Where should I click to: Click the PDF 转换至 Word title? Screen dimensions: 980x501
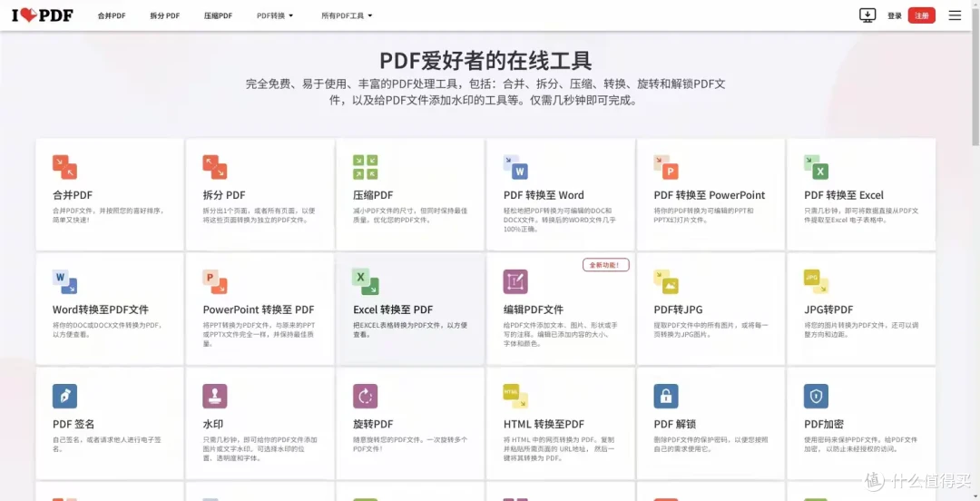point(544,195)
